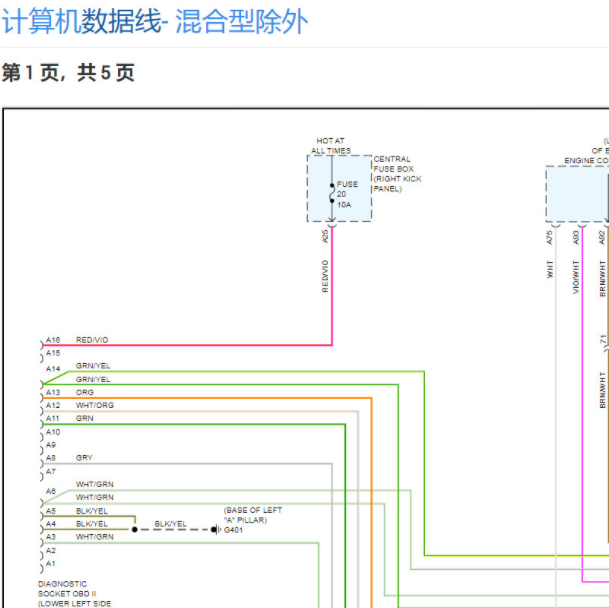Click the WHT/GRN label beside pin A3
The image size is (609, 608).
click(x=95, y=537)
